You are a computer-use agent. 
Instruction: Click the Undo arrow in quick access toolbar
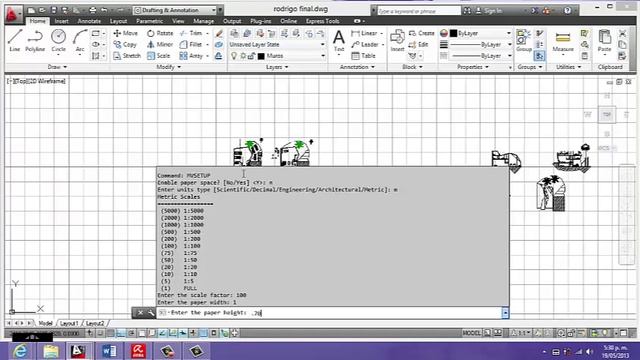click(104, 10)
